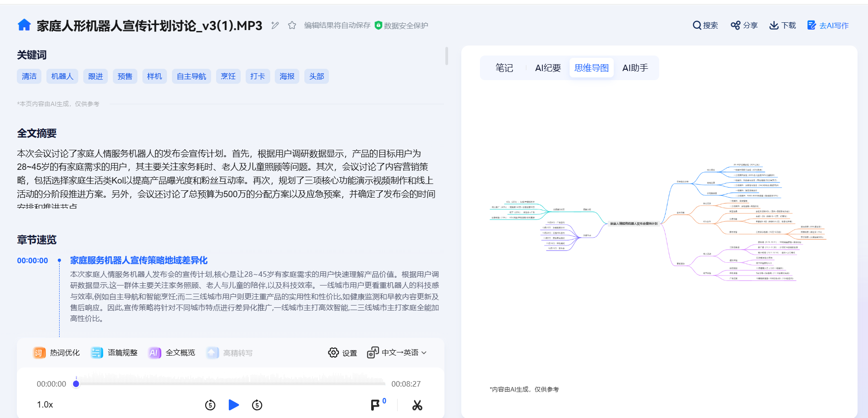Switch to the AI纪要 tab
868x418 pixels.
(x=548, y=68)
